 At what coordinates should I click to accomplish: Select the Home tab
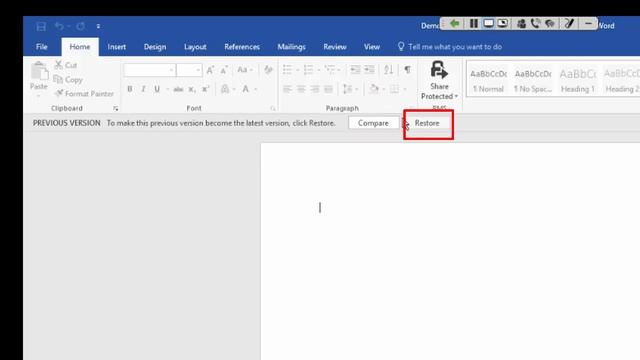(x=80, y=47)
